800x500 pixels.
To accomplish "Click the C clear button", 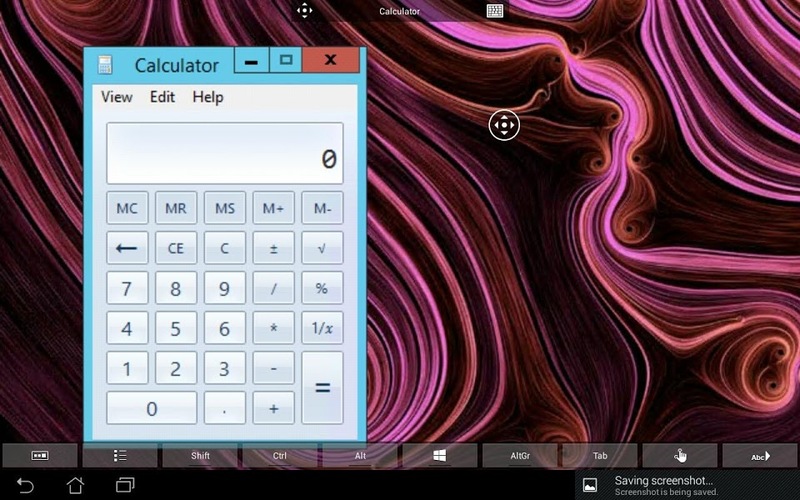I will (224, 248).
